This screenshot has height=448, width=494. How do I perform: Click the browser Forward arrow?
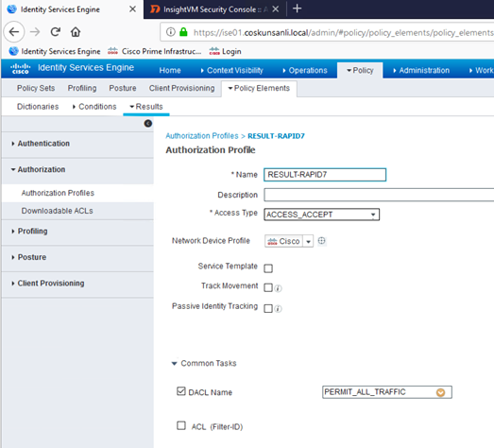pos(35,32)
